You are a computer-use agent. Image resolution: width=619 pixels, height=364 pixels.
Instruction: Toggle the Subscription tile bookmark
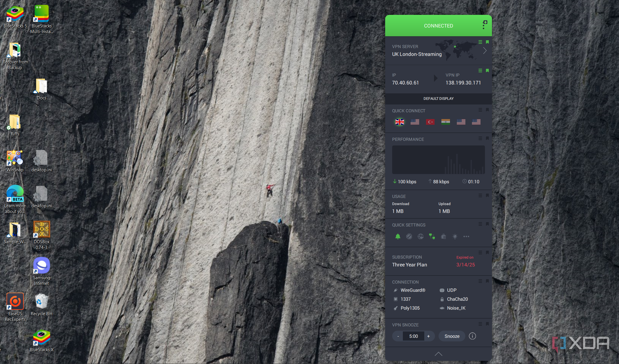[x=487, y=253]
